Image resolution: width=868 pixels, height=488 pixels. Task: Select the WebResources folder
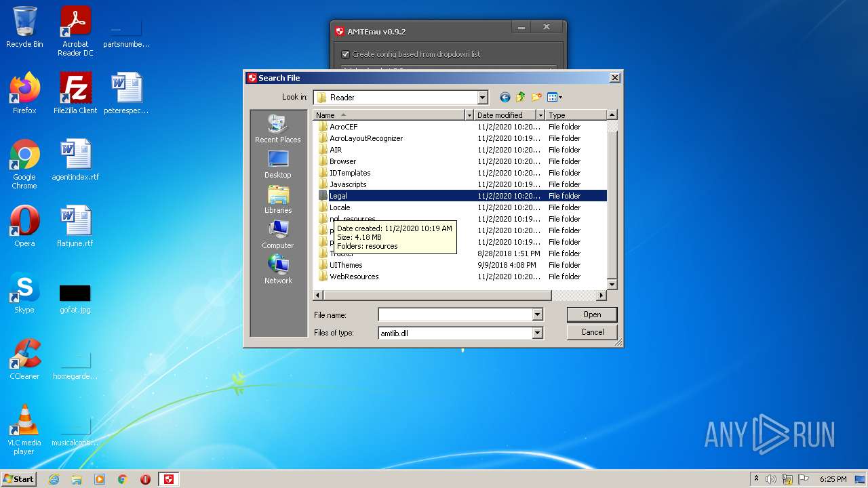point(354,277)
